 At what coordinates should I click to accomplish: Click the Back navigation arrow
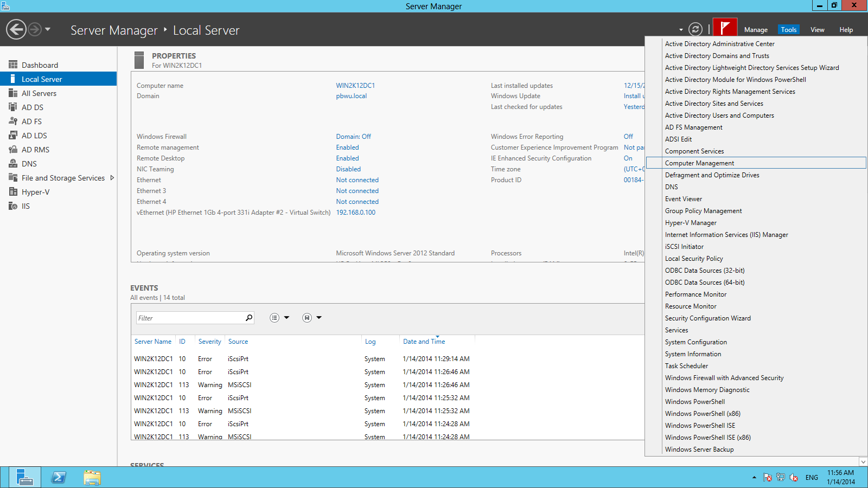16,29
